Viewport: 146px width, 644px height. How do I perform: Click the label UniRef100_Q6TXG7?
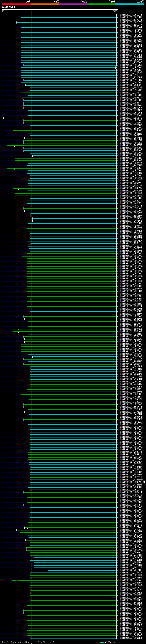click(131, 198)
